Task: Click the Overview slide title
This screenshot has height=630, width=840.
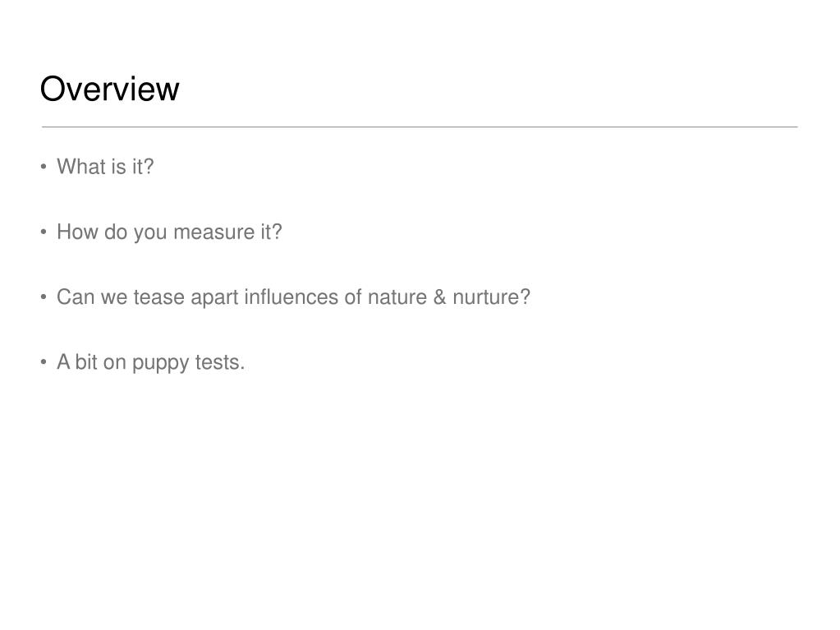Action: pyautogui.click(x=110, y=89)
